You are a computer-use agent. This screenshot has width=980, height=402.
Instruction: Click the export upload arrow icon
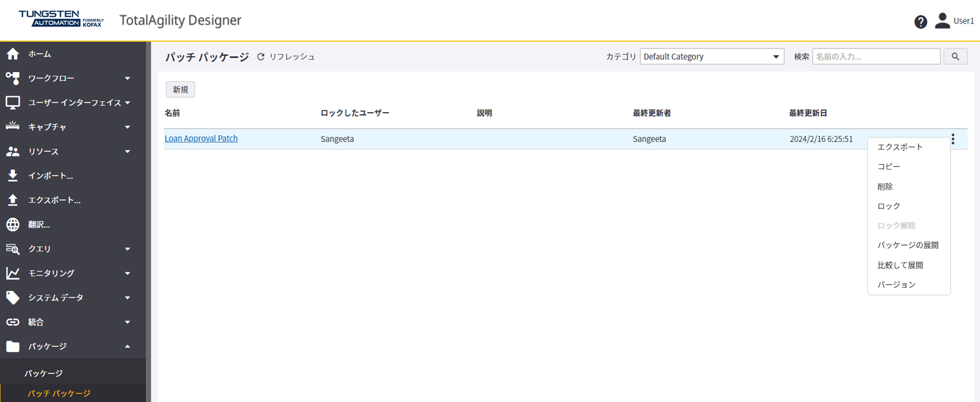pyautogui.click(x=13, y=200)
